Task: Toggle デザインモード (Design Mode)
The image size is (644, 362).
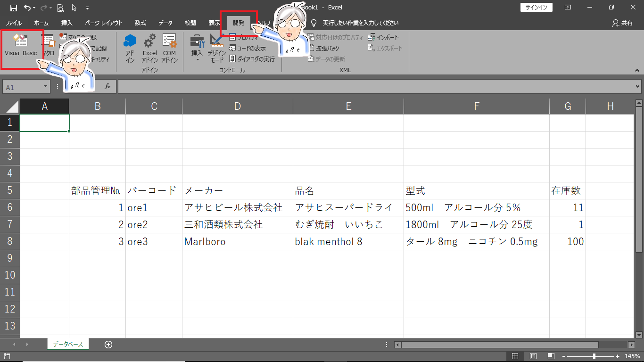Action: tap(217, 49)
